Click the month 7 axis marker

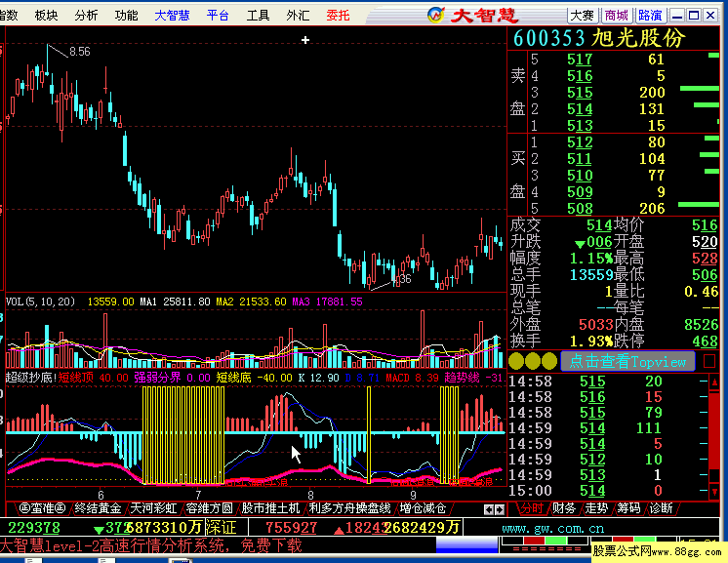198,495
